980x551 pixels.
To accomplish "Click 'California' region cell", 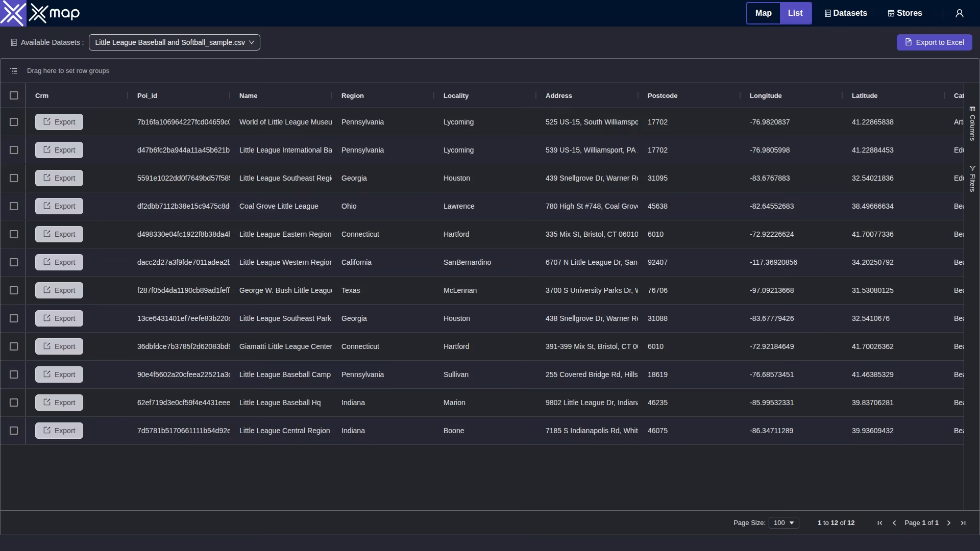I will tap(383, 262).
